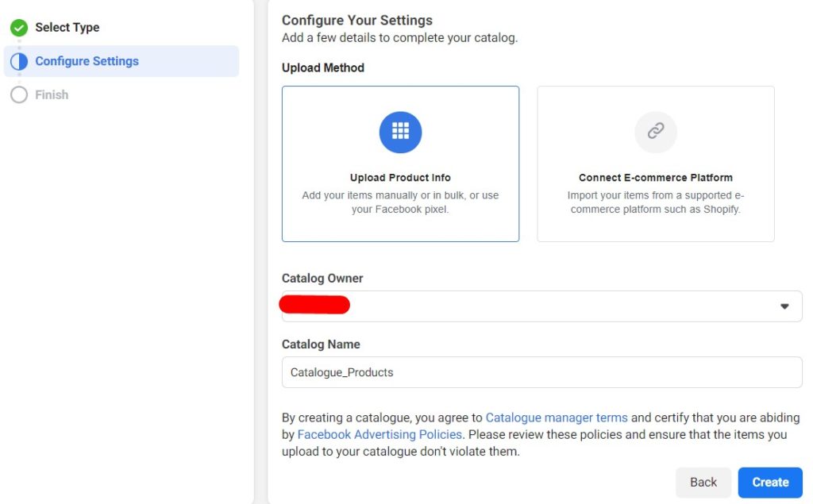Open the Configure Settings step
Viewport: 813px width, 504px height.
(87, 61)
